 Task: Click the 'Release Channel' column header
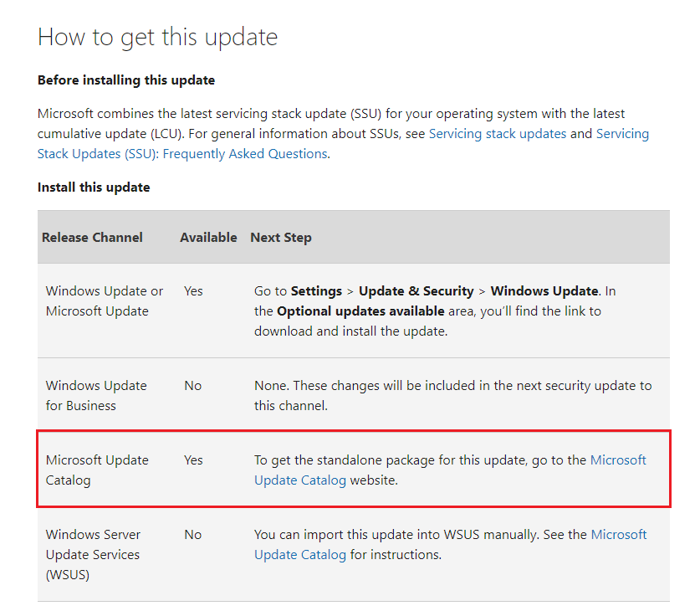92,237
